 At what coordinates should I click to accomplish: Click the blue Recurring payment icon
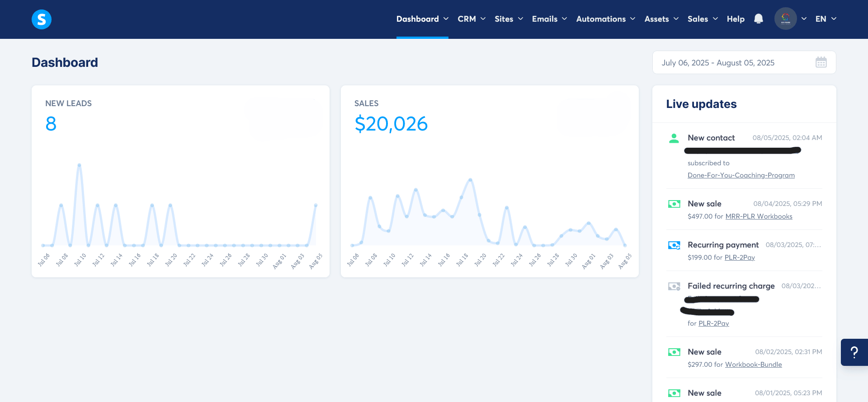[x=674, y=245]
